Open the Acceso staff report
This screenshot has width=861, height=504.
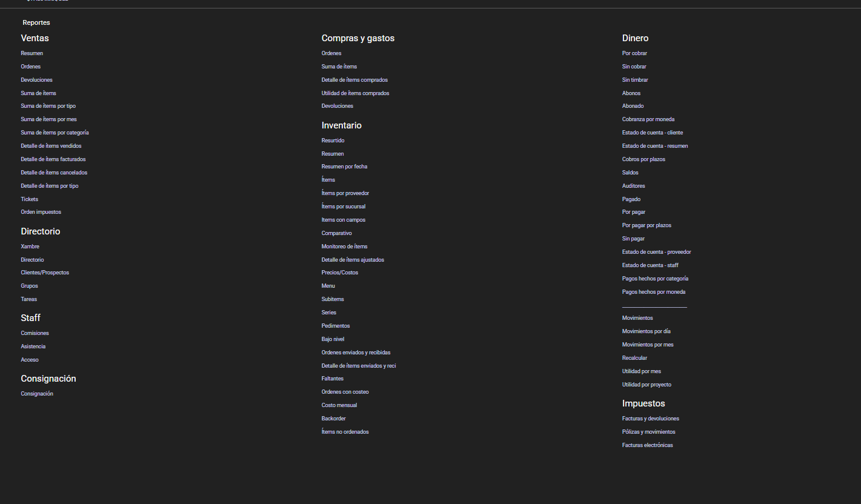pyautogui.click(x=30, y=360)
